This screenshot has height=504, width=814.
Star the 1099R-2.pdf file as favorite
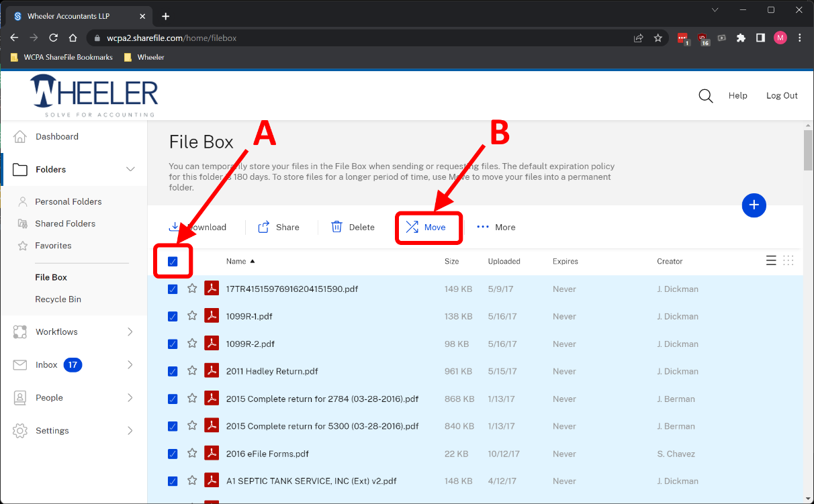coord(192,343)
